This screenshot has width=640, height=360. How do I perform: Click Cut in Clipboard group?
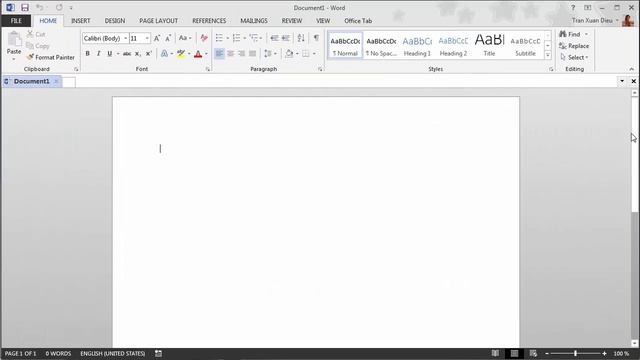point(36,34)
